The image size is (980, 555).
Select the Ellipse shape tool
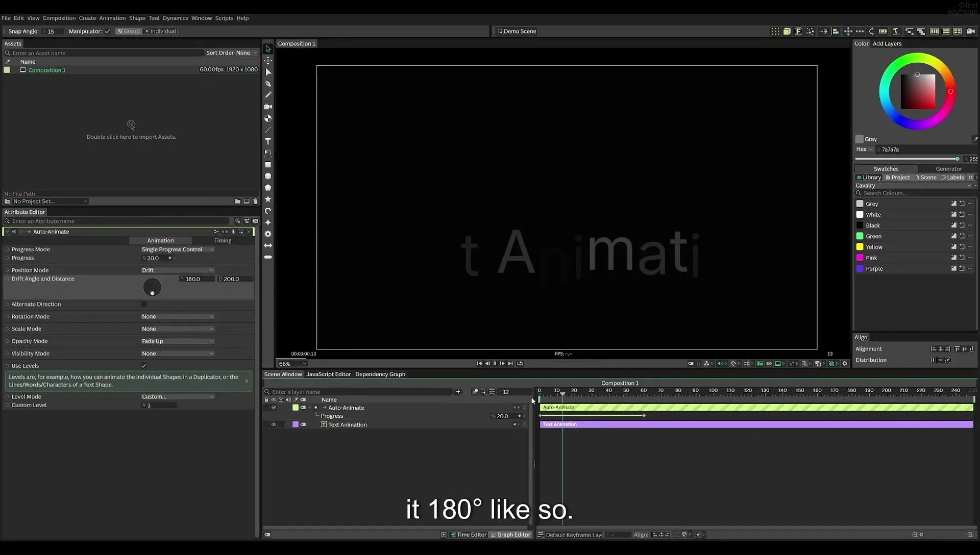point(268,176)
